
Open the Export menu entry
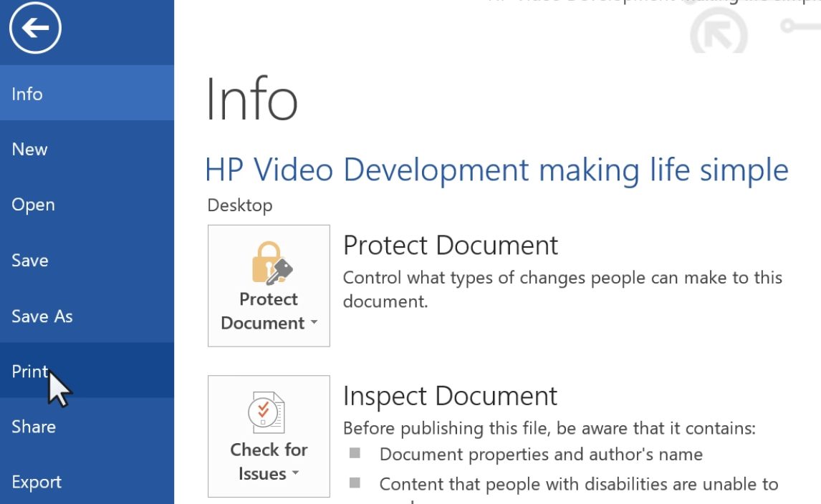pyautogui.click(x=87, y=482)
